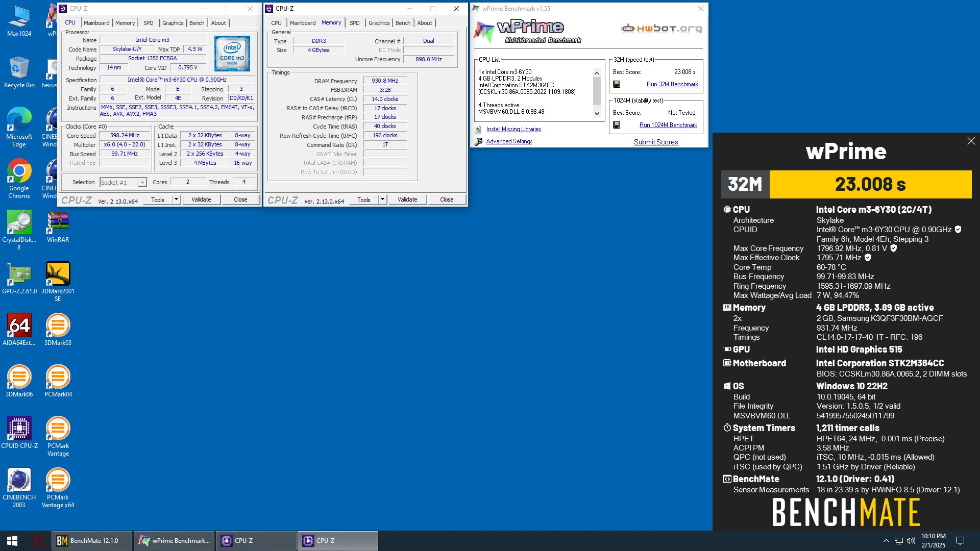Switch to BenchMate 12.1.0 taskbar button
This screenshot has height=551, width=980.
click(x=92, y=541)
